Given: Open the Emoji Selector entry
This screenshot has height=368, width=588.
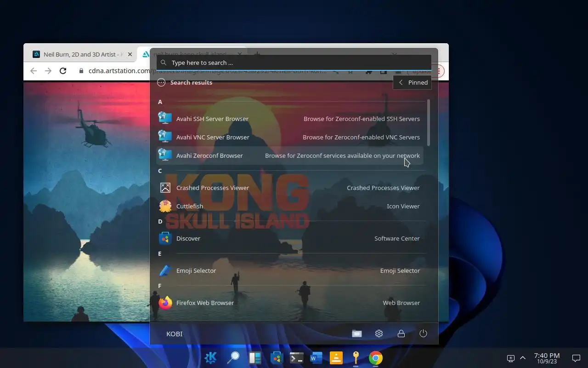Looking at the screenshot, I should 290,270.
